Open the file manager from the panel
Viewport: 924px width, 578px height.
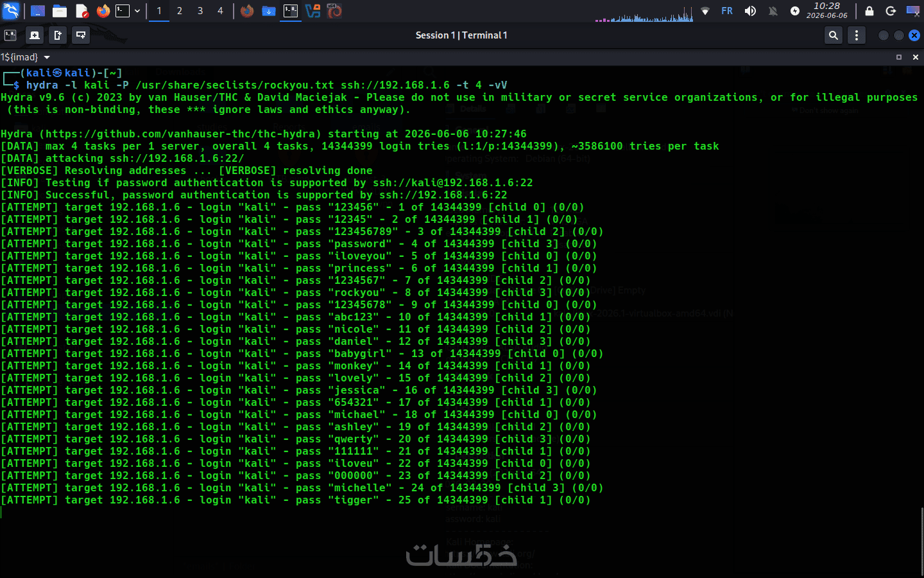tap(60, 11)
